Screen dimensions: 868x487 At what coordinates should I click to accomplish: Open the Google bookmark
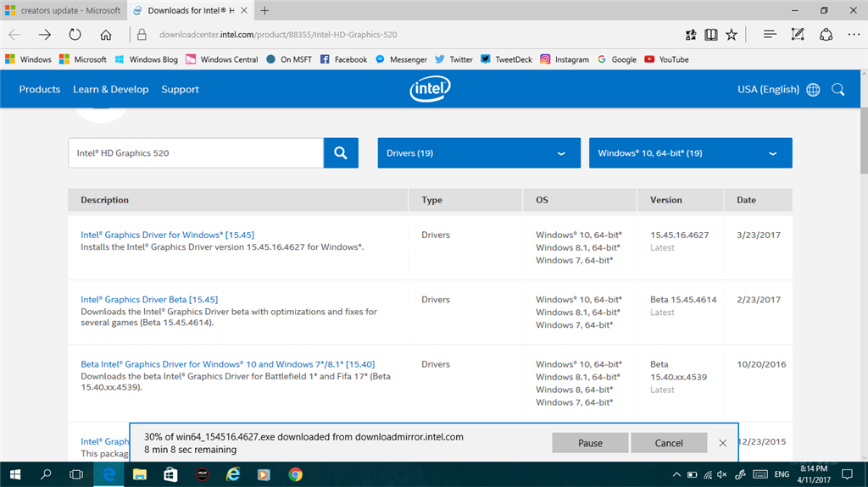pyautogui.click(x=617, y=59)
